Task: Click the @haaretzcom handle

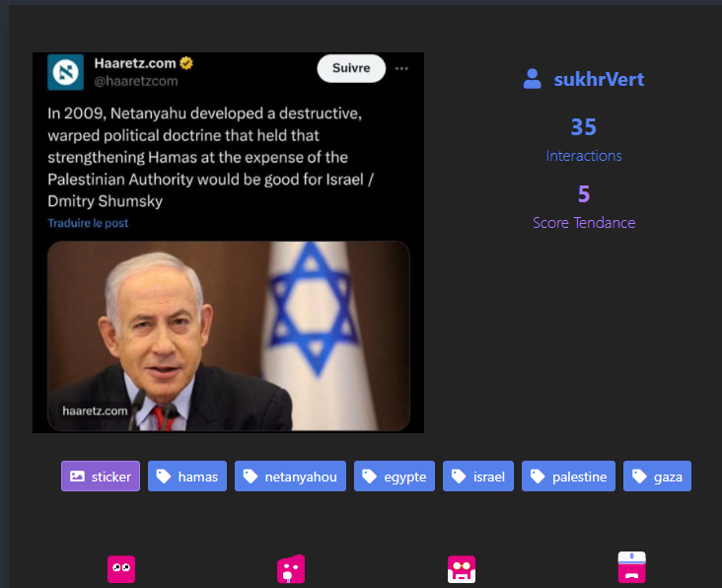Action: pos(136,81)
